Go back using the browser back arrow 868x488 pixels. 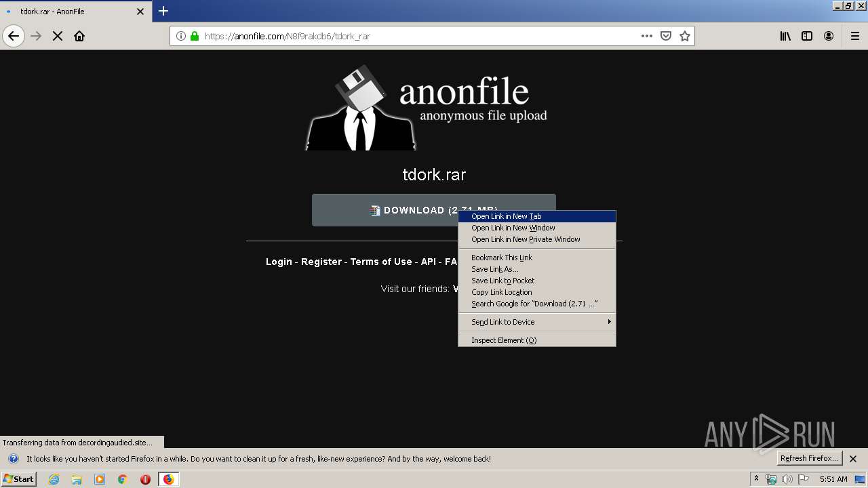(14, 36)
